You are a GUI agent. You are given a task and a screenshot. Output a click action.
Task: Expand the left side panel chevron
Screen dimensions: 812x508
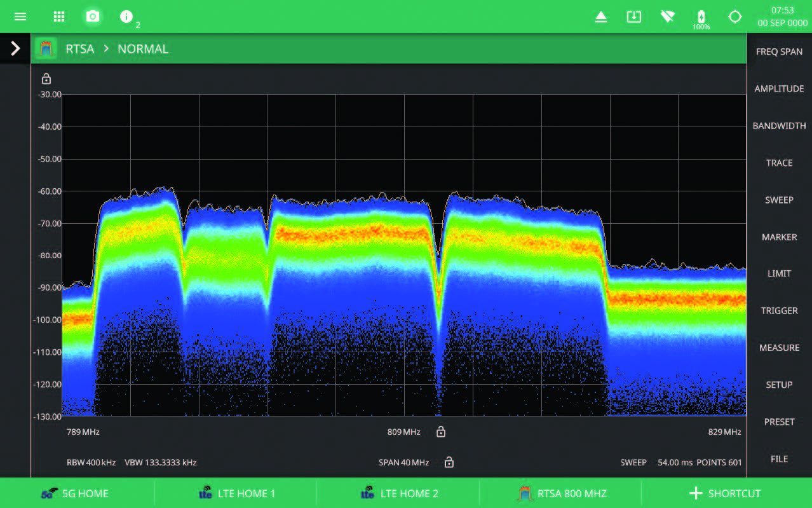(15, 48)
